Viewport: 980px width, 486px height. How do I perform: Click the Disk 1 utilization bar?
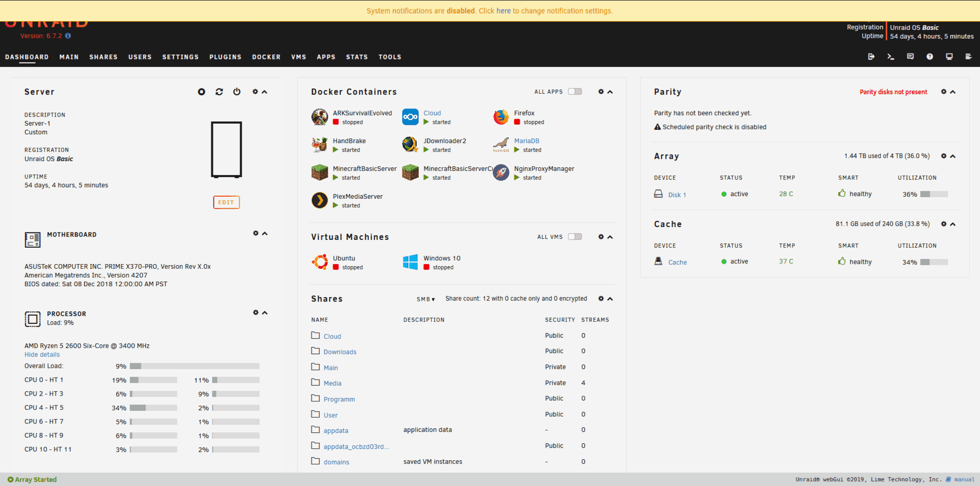(x=934, y=194)
